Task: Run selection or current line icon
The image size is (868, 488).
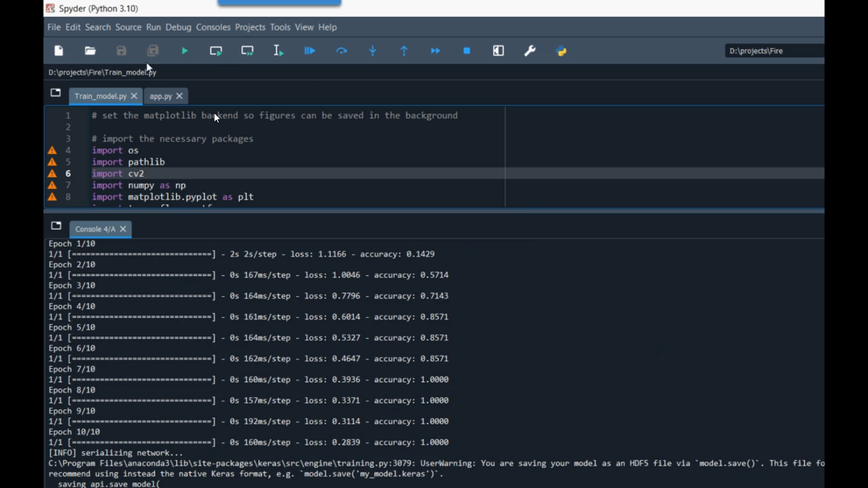Action: pos(278,51)
